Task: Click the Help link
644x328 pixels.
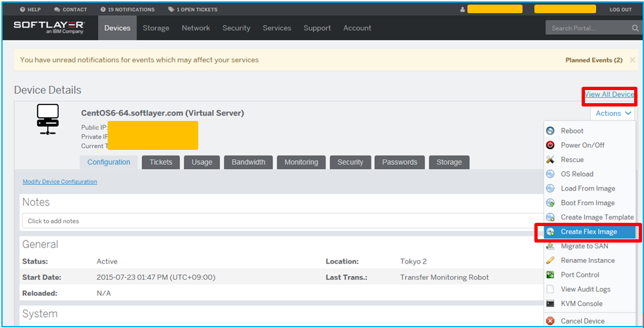Action: (30, 9)
